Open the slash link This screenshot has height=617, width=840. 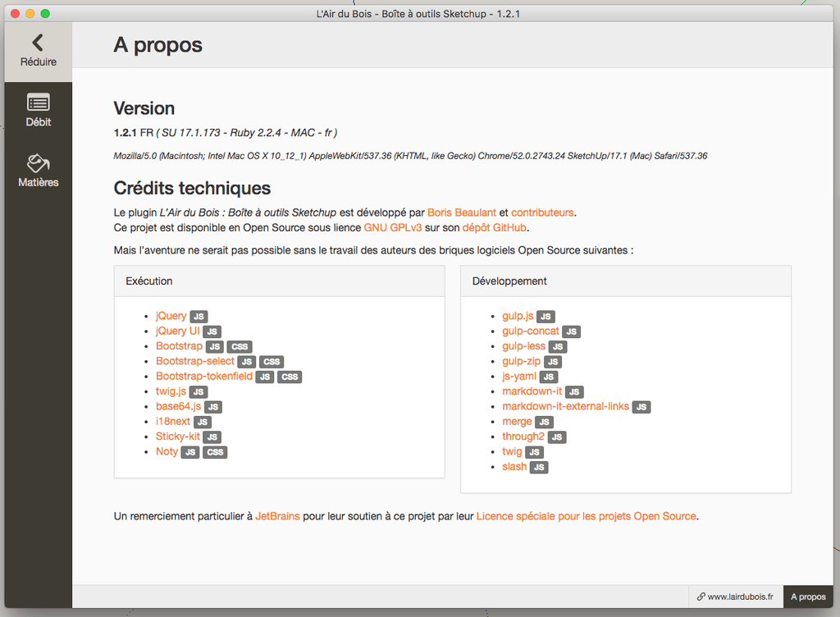pyautogui.click(x=514, y=467)
